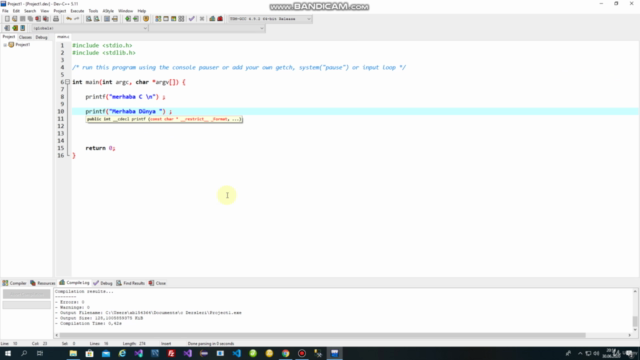Viewport: 640px width, 360px height.
Task: Open the Mail app from the taskbar
Action: click(106, 353)
